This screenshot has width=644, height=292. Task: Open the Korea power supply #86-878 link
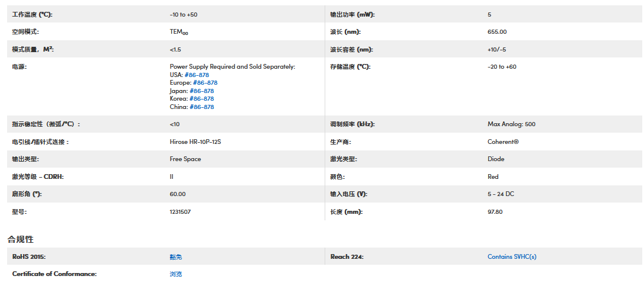[x=201, y=99]
